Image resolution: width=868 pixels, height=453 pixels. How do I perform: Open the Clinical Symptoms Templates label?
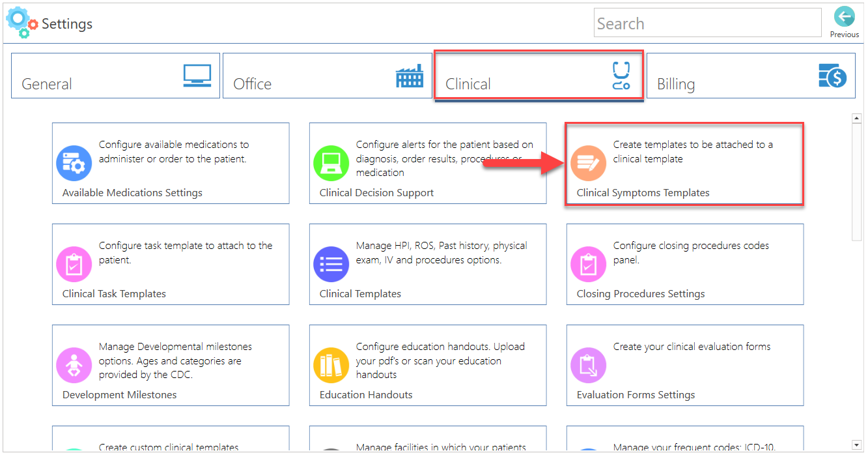pos(643,192)
